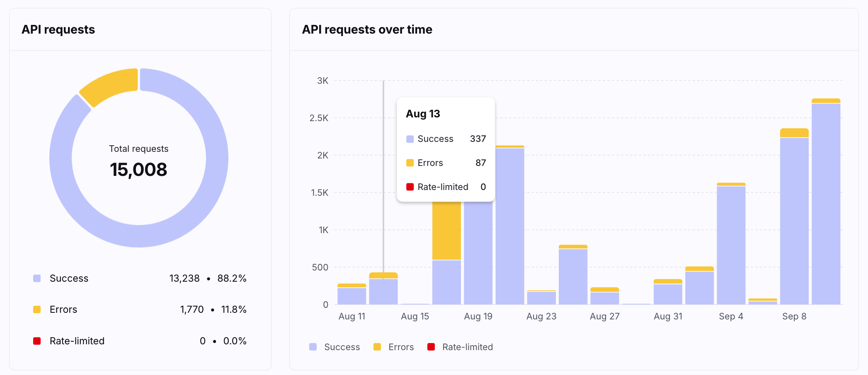Click the Aug 13 tooltip title

pos(423,114)
